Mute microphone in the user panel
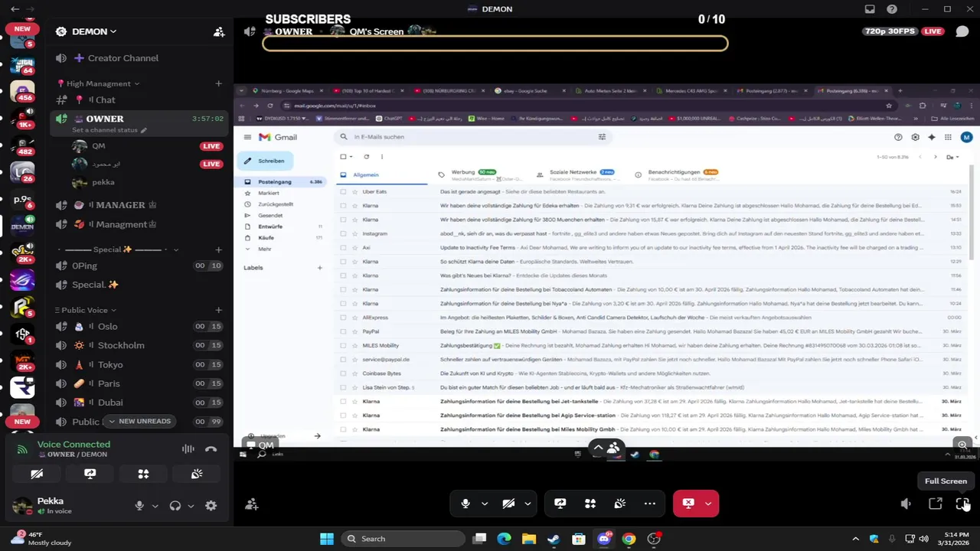The width and height of the screenshot is (980, 551). click(139, 506)
